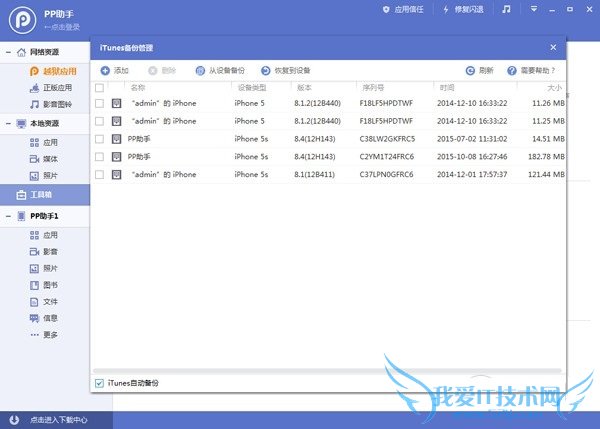
Task: Close the iTunes备份管理 dialog
Action: [553, 47]
